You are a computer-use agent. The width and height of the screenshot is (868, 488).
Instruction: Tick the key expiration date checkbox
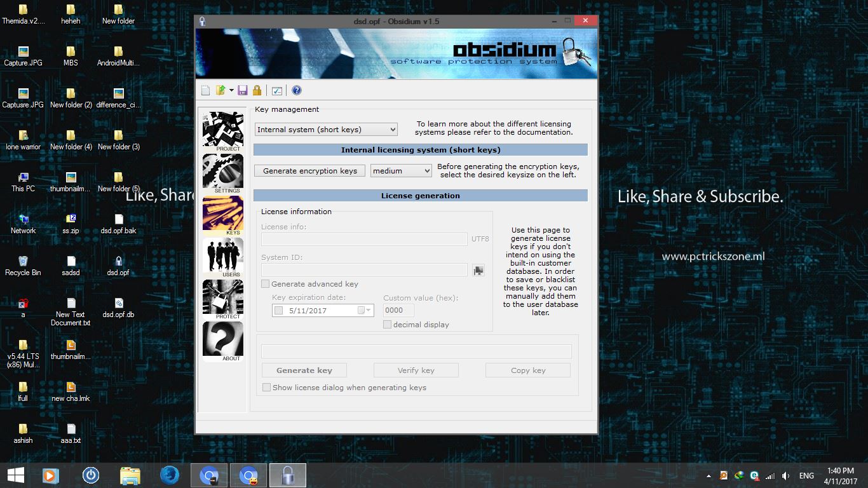coord(278,311)
